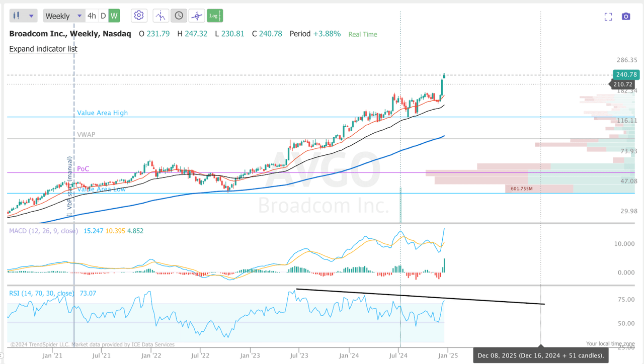The height and width of the screenshot is (364, 644).
Task: Enter fullscreen mode using the expand icon
Action: 608,16
